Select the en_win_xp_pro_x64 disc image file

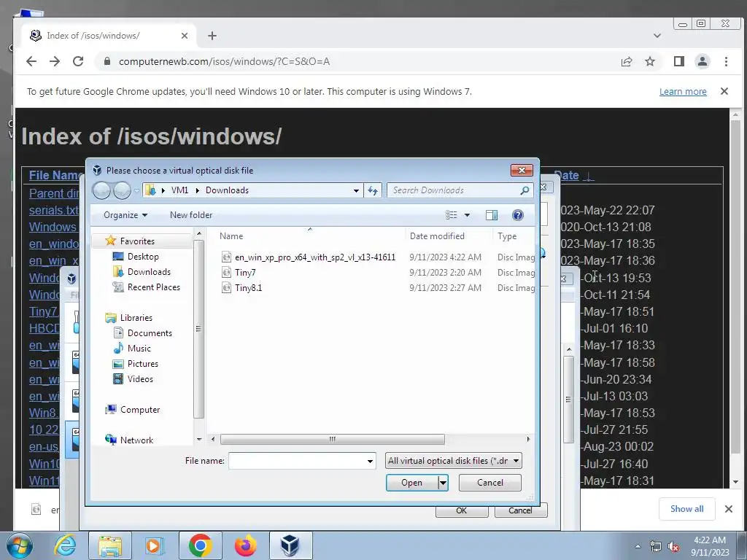point(309,257)
